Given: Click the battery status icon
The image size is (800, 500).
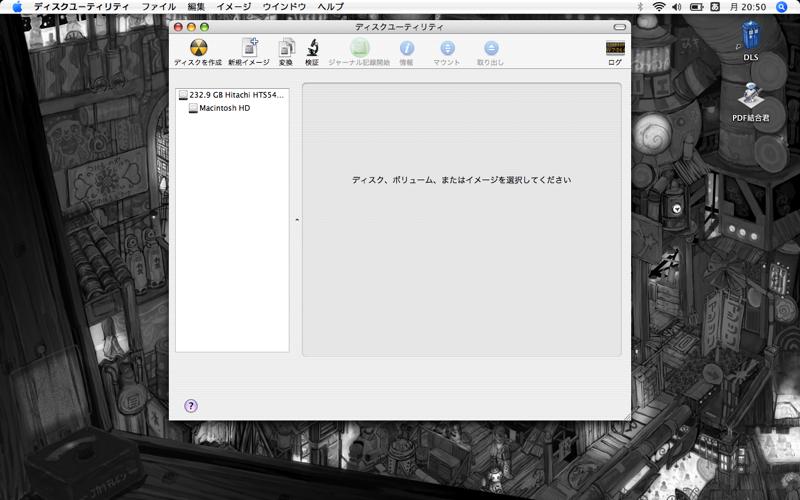Looking at the screenshot, I should pos(696,7).
